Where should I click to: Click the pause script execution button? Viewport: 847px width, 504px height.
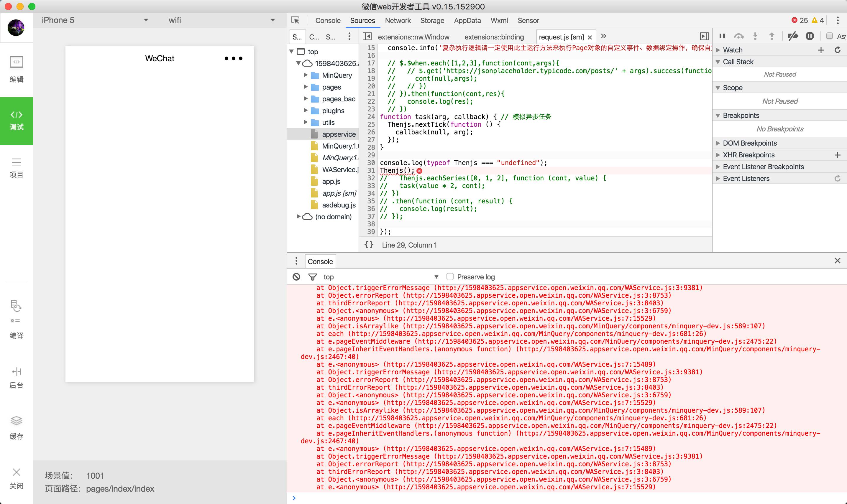[722, 36]
